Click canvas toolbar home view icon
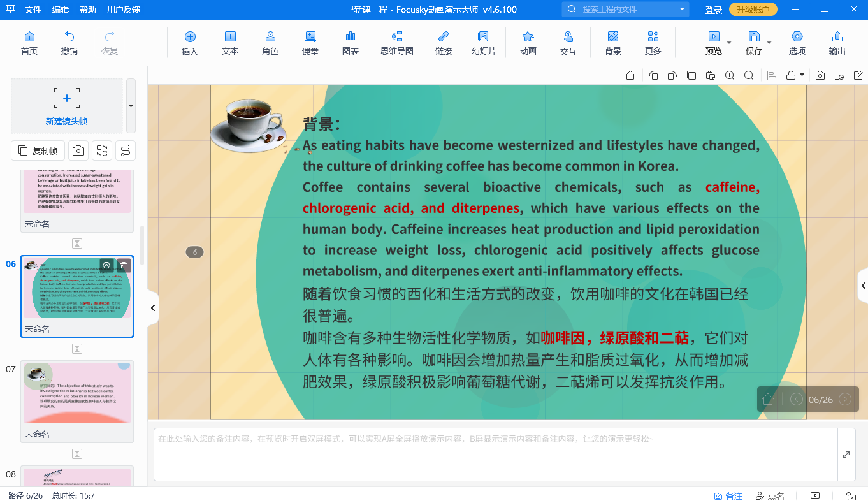The height and width of the screenshot is (503, 868). coord(630,75)
